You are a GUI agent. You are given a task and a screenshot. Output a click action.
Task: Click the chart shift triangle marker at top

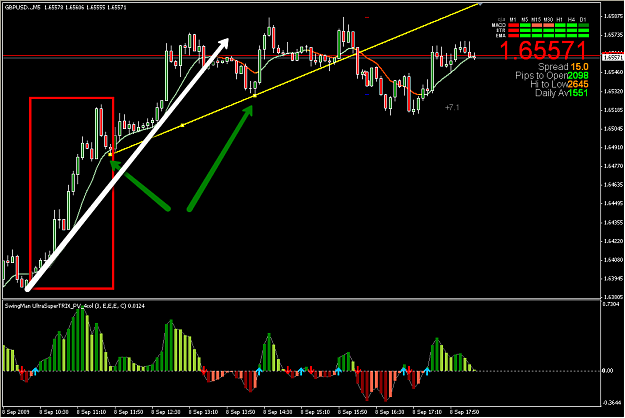pyautogui.click(x=480, y=4)
